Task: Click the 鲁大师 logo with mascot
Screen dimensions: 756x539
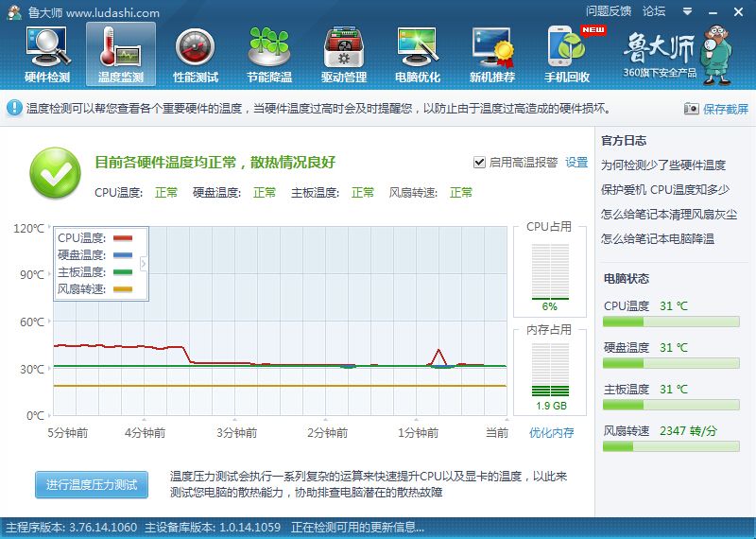Action: (x=678, y=55)
